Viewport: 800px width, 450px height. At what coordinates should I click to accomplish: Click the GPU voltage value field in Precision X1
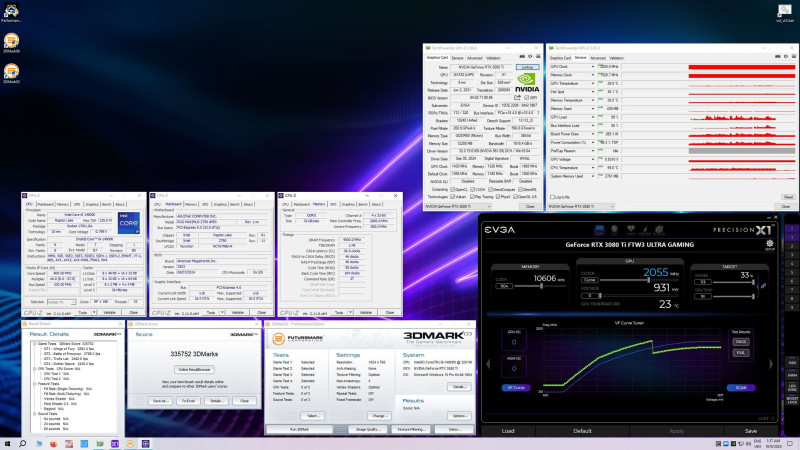589,295
